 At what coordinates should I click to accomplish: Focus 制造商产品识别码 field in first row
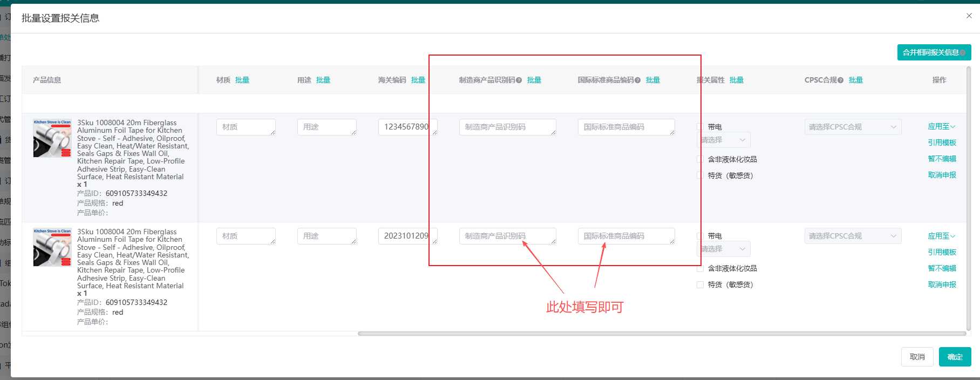(x=508, y=127)
